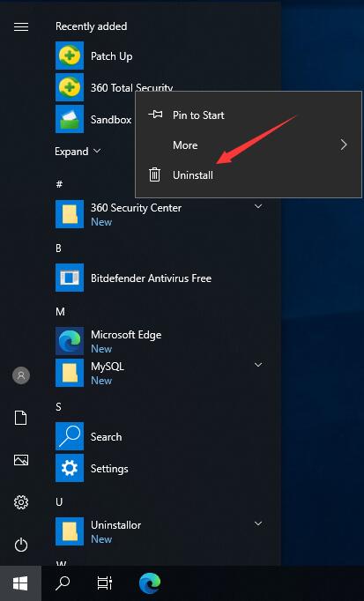Open the Patch Up app icon

point(70,56)
